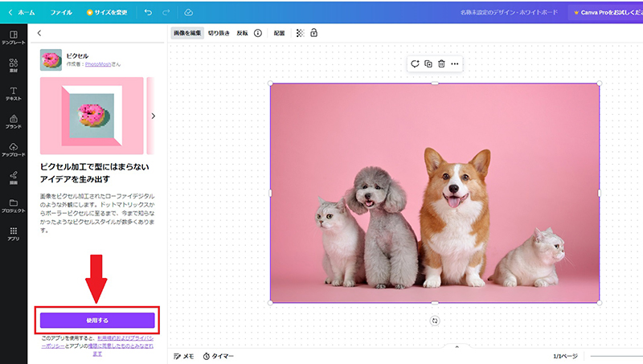Click the 1/1ページ page indicator

(x=565, y=356)
